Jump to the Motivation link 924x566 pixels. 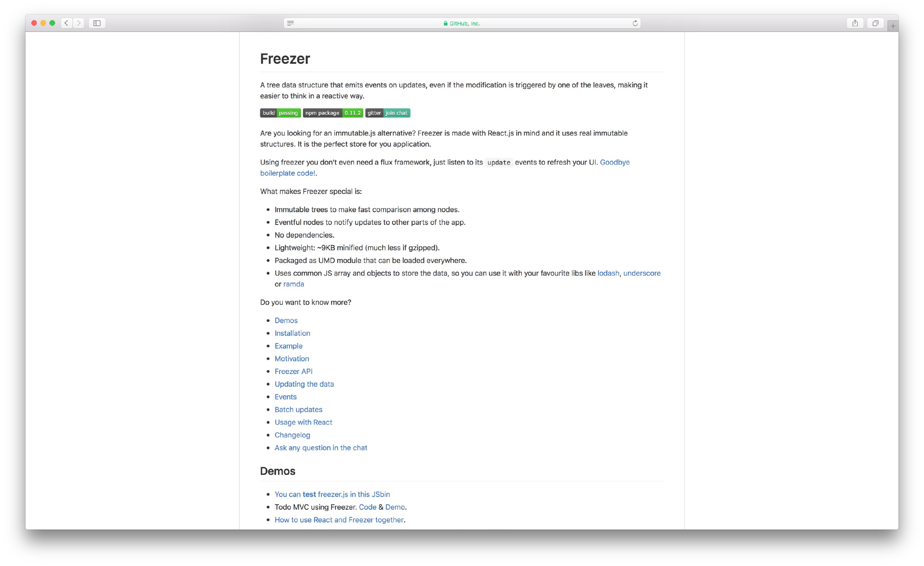point(292,358)
